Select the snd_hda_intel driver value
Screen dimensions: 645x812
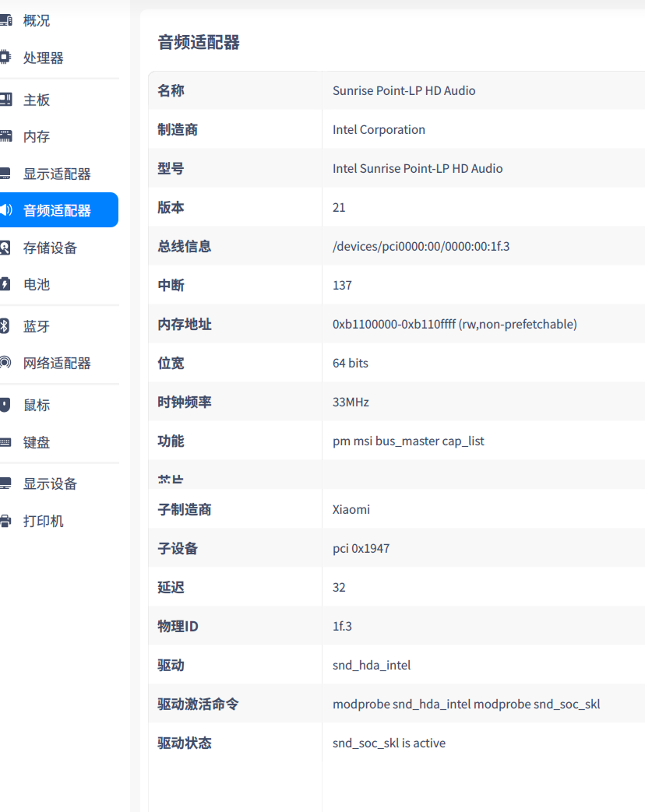[372, 666]
